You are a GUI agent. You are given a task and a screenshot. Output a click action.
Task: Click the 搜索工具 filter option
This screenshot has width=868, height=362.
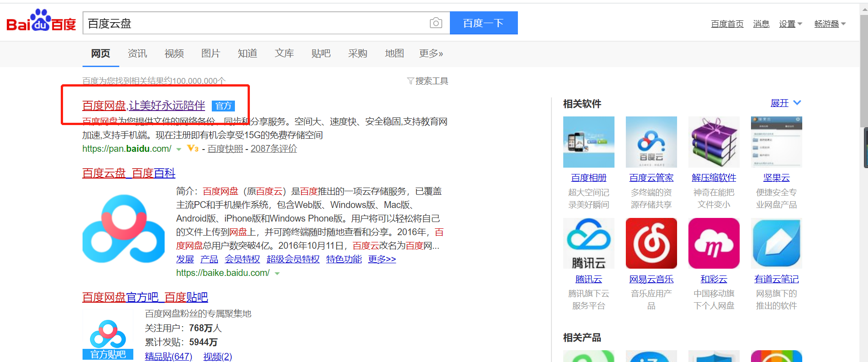click(x=427, y=81)
